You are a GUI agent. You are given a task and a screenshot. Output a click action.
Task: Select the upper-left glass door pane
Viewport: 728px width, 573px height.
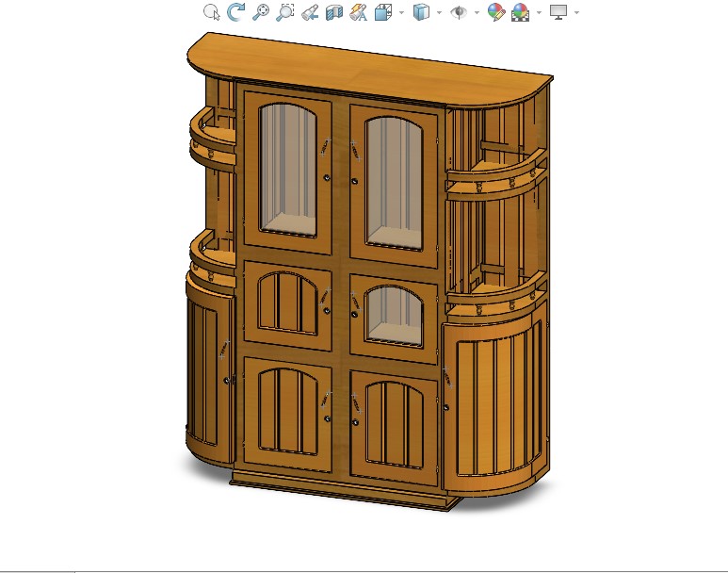pyautogui.click(x=288, y=170)
